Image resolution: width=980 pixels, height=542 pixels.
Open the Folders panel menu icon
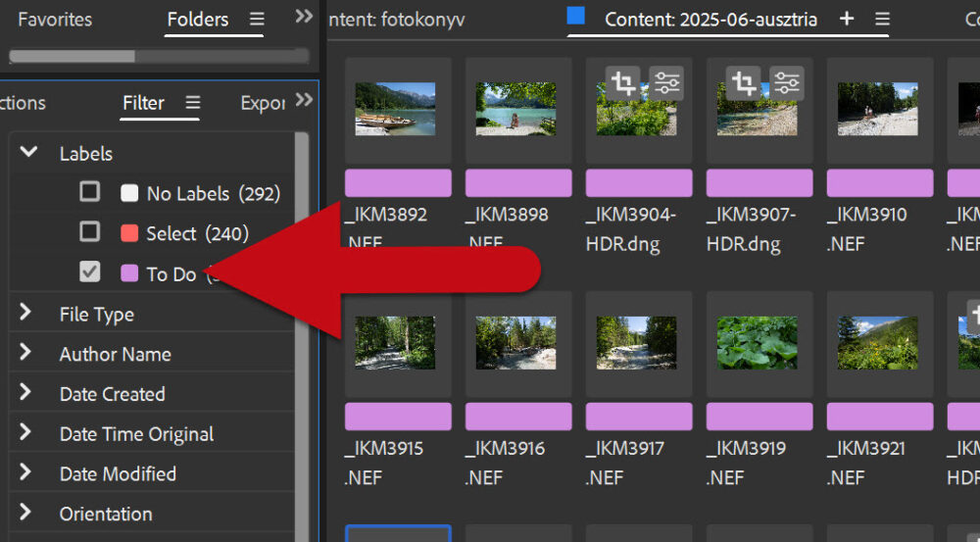(x=257, y=20)
